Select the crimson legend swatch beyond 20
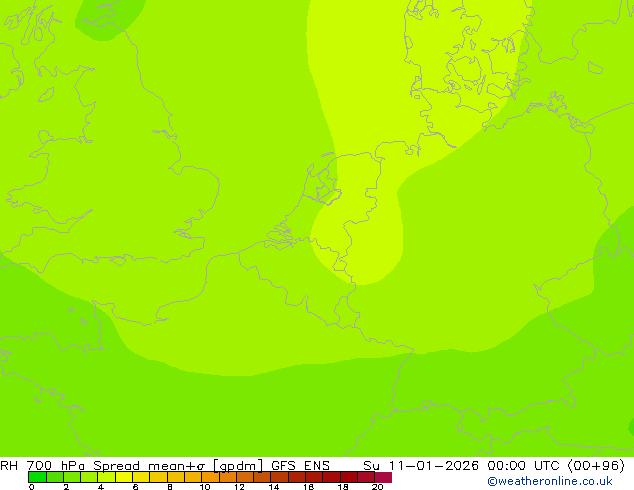 (x=383, y=477)
